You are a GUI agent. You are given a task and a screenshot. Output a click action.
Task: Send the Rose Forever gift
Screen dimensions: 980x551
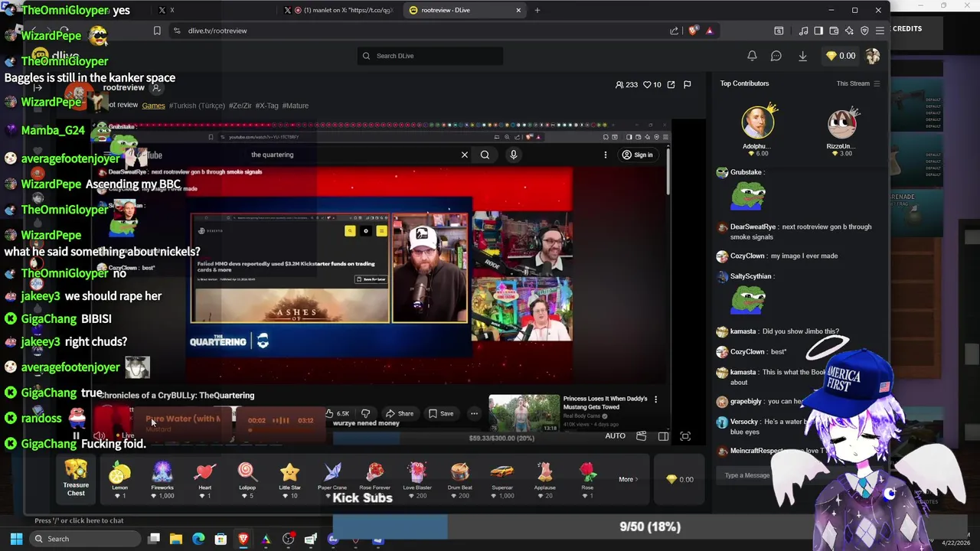pos(375,481)
